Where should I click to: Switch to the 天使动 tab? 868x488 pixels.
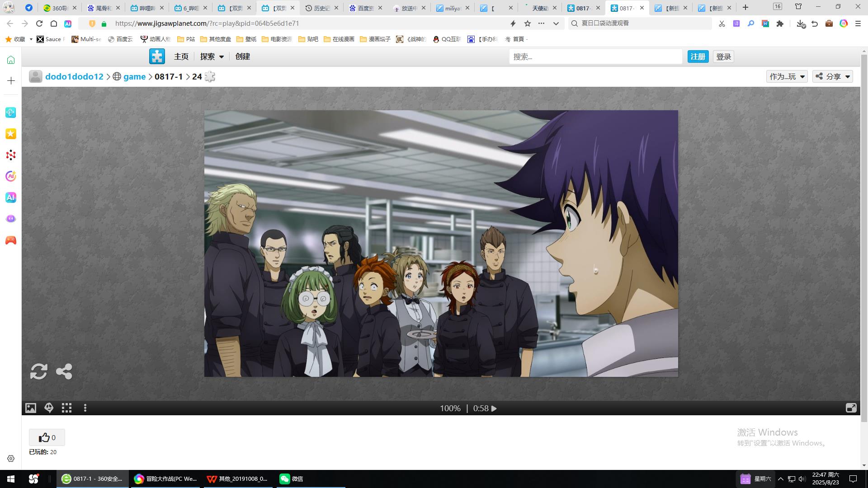click(x=540, y=8)
